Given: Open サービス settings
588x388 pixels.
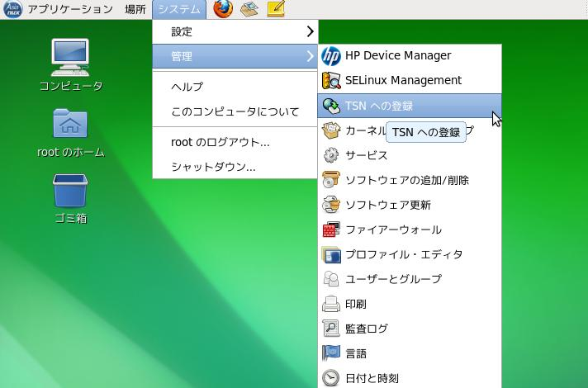Looking at the screenshot, I should click(x=366, y=155).
